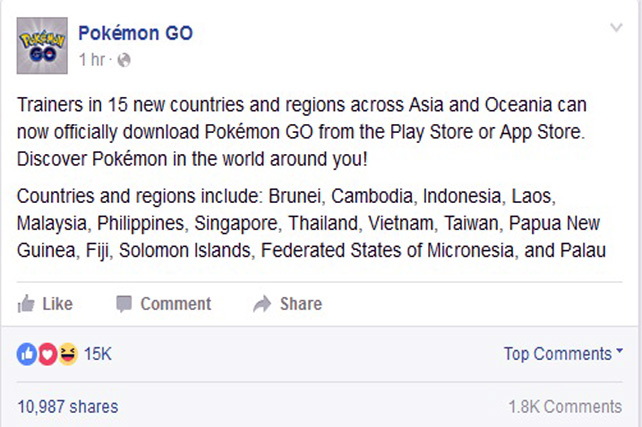
Task: Click the arrow icon beside Share
Action: [262, 303]
